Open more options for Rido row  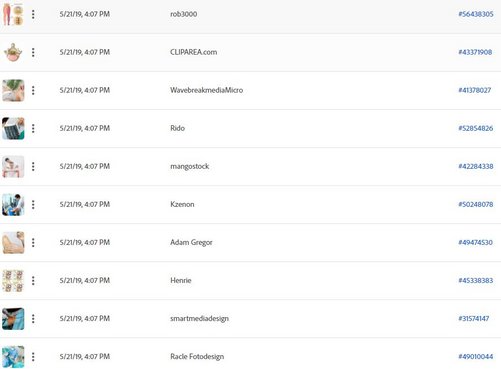(x=33, y=128)
